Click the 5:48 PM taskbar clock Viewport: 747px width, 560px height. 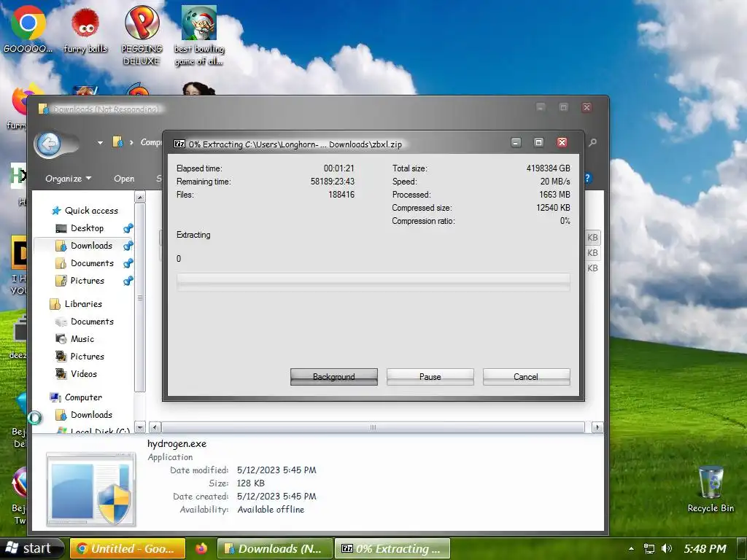[x=705, y=548]
